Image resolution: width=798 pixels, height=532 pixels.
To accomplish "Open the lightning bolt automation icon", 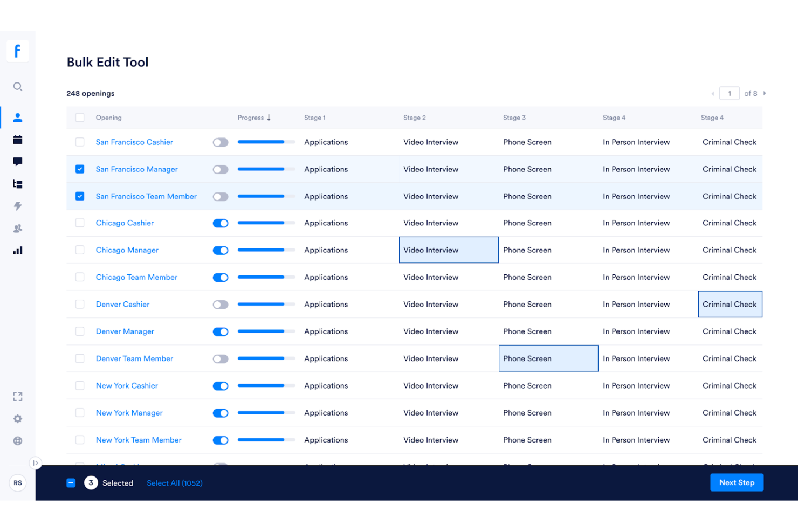I will [18, 206].
